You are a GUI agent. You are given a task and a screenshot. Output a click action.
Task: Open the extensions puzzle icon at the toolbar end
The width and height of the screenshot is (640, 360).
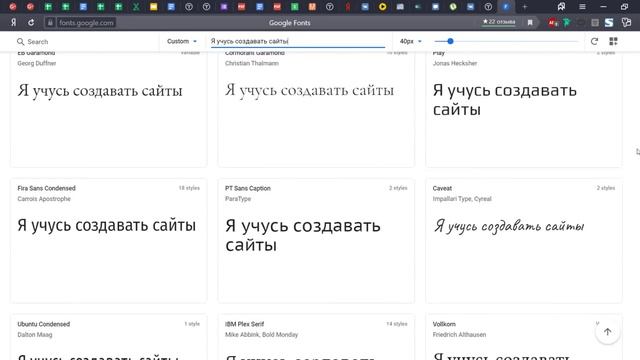click(627, 23)
